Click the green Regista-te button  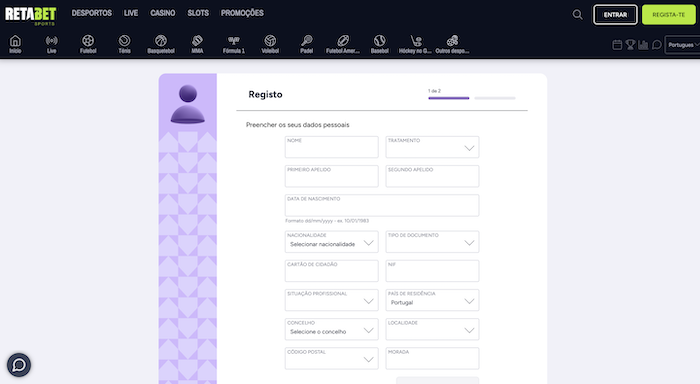668,15
